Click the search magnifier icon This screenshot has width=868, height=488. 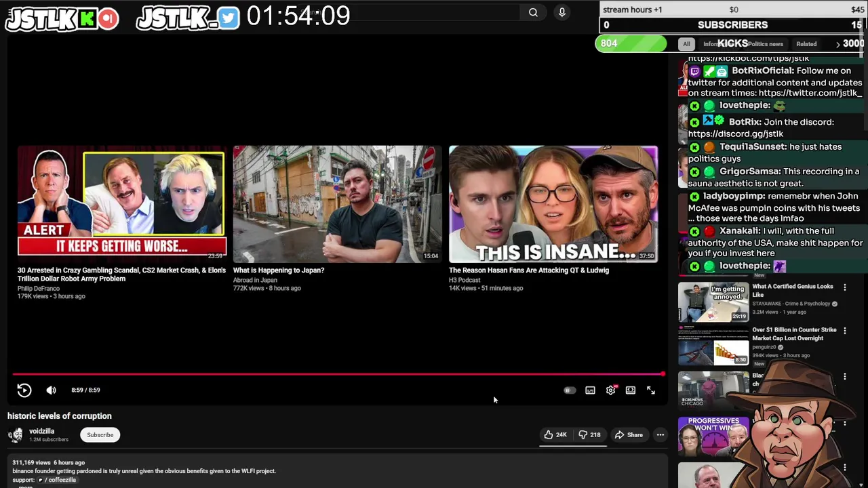[x=533, y=12]
